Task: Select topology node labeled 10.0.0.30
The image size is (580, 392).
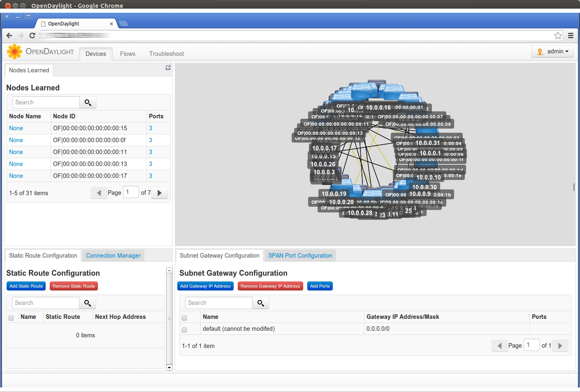Action: pyautogui.click(x=425, y=187)
